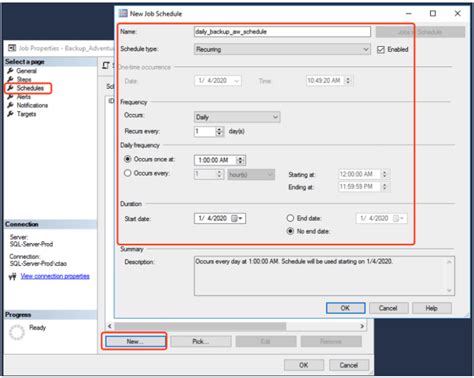Select the End date radio button
Image resolution: width=474 pixels, height=378 pixels.
click(x=290, y=218)
